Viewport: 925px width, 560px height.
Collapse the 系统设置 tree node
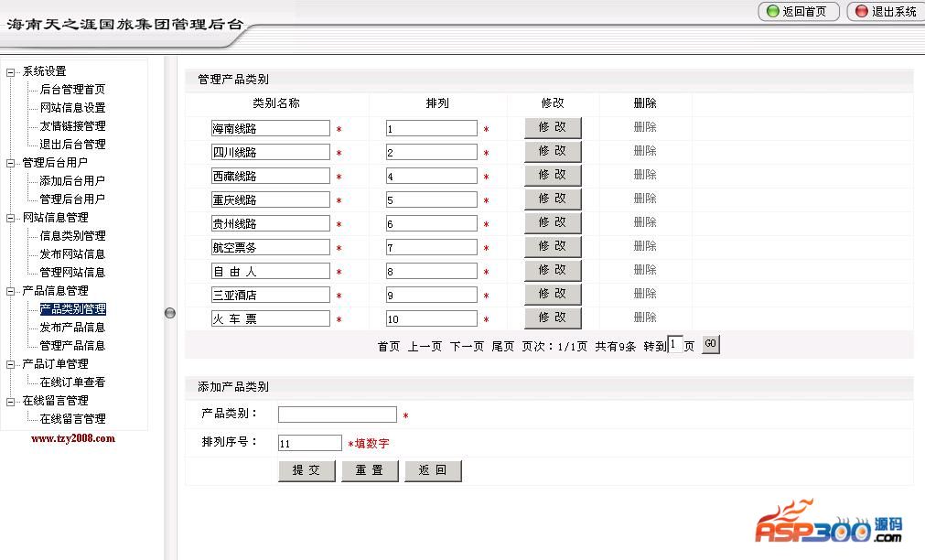10,72
